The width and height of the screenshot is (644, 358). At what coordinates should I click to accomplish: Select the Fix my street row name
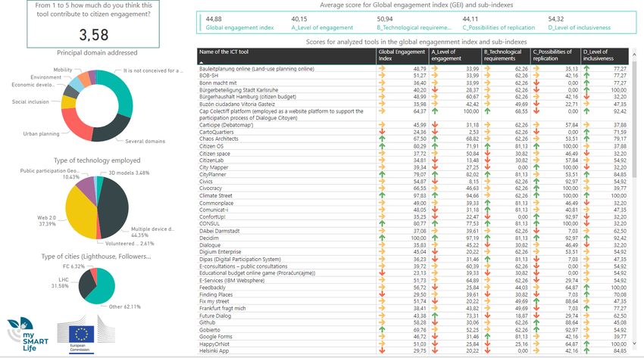click(214, 301)
